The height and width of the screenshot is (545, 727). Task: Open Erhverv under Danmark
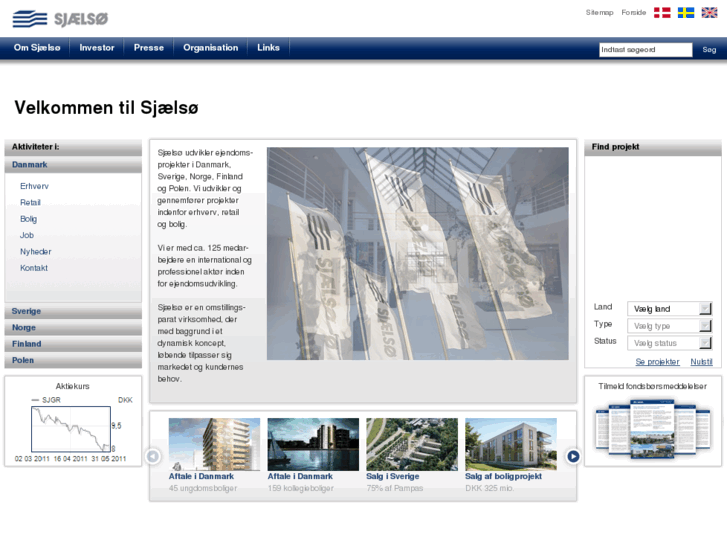pyautogui.click(x=34, y=186)
